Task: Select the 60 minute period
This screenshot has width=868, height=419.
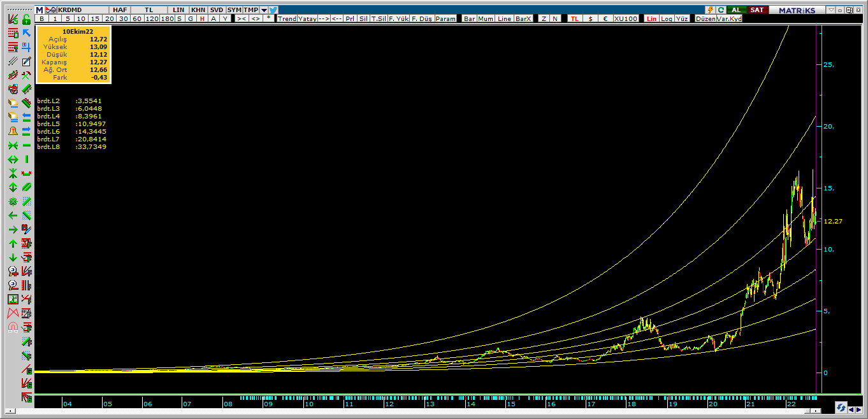Action: (136, 18)
